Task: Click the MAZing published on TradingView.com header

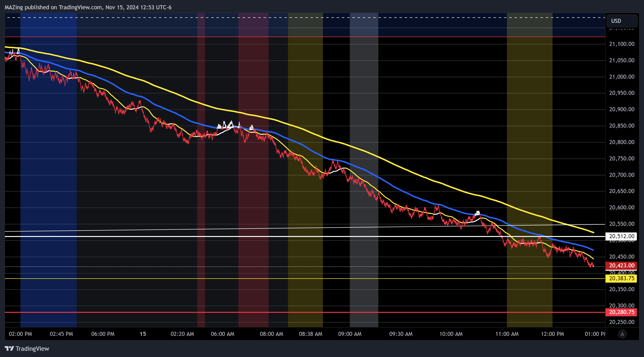Action: (x=88, y=7)
